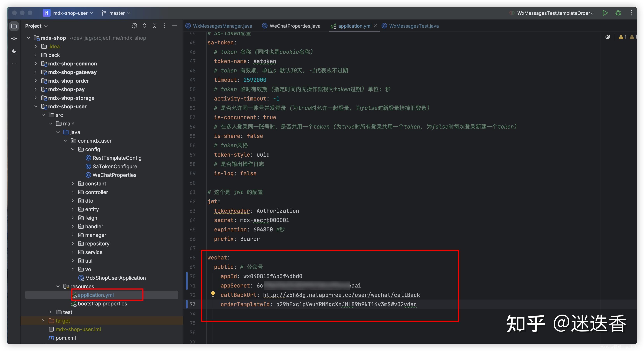This screenshot has height=351, width=644.
Task: Expand the target folder
Action: [x=43, y=321]
